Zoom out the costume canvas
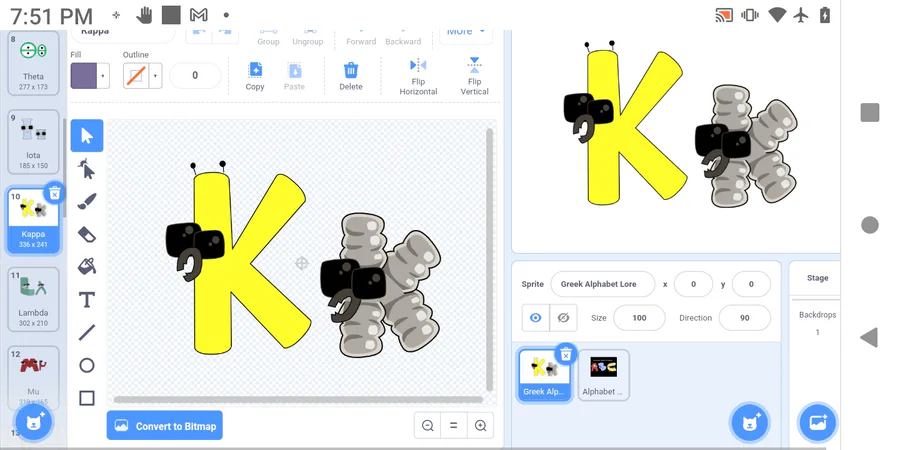 click(428, 425)
